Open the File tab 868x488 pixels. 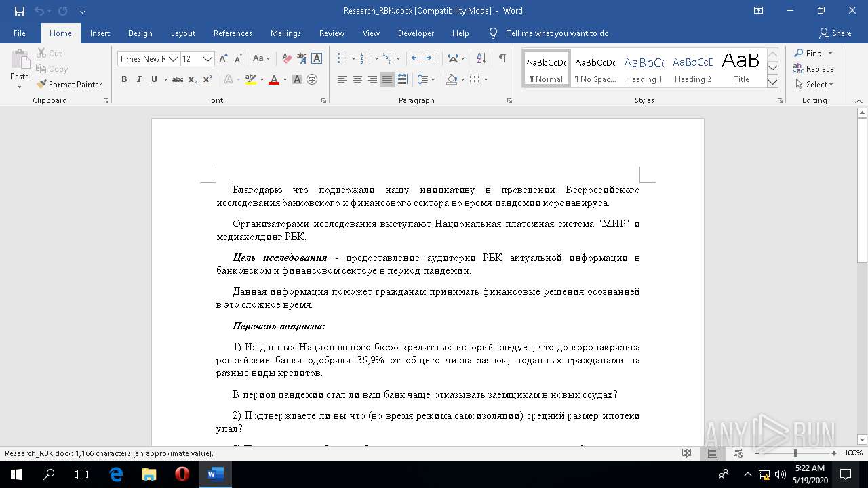[x=20, y=33]
